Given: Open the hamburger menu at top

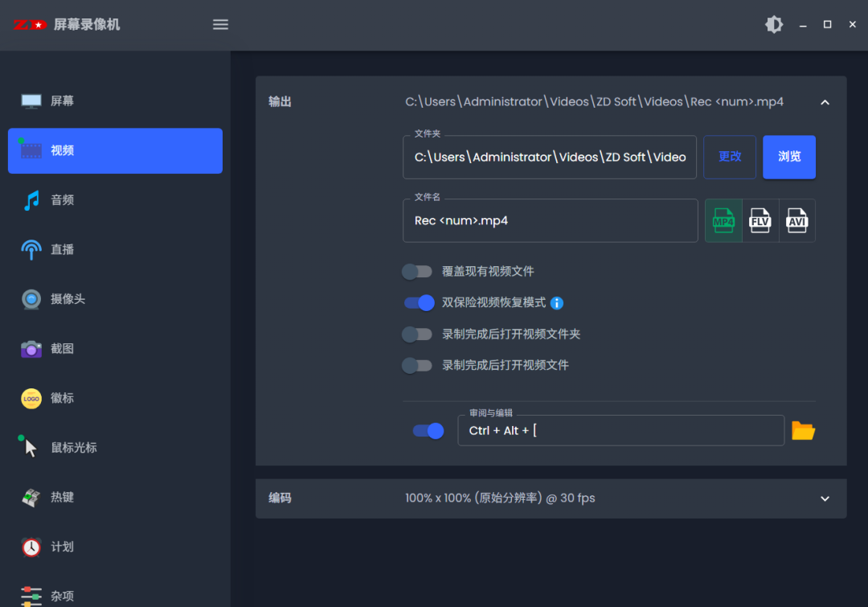Looking at the screenshot, I should (220, 24).
